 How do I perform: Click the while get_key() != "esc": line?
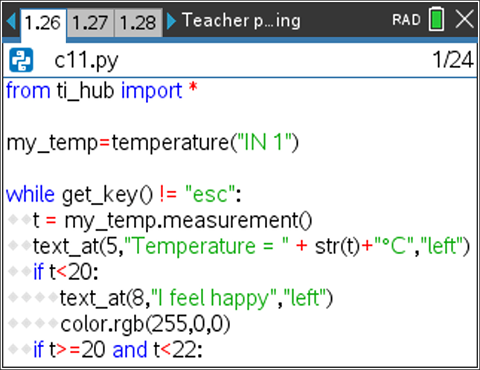pos(123,195)
